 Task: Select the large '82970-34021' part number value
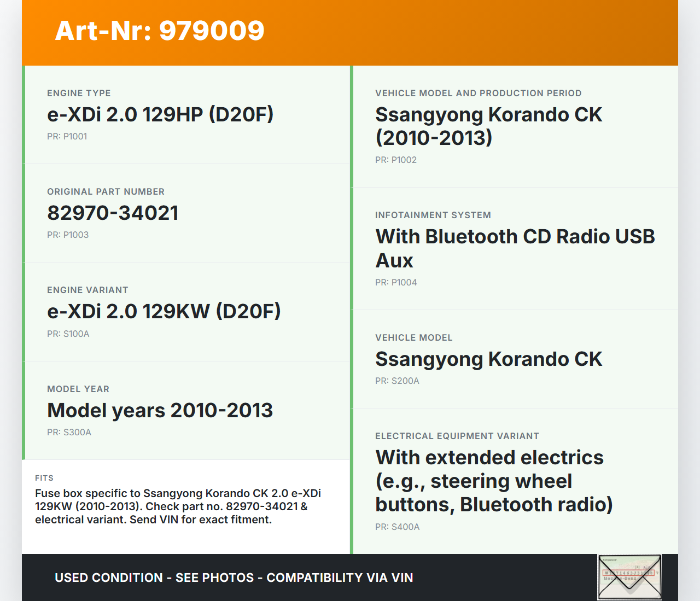click(113, 213)
